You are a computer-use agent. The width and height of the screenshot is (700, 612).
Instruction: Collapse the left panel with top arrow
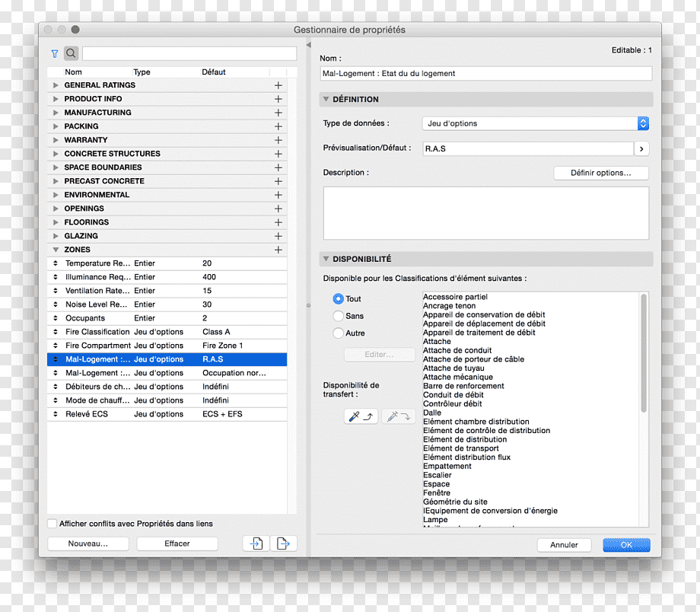308,45
